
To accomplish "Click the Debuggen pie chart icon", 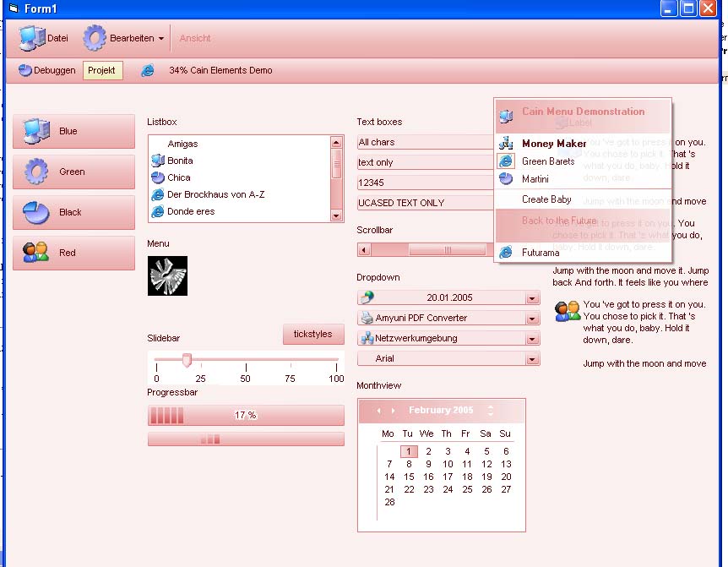I will pyautogui.click(x=25, y=70).
